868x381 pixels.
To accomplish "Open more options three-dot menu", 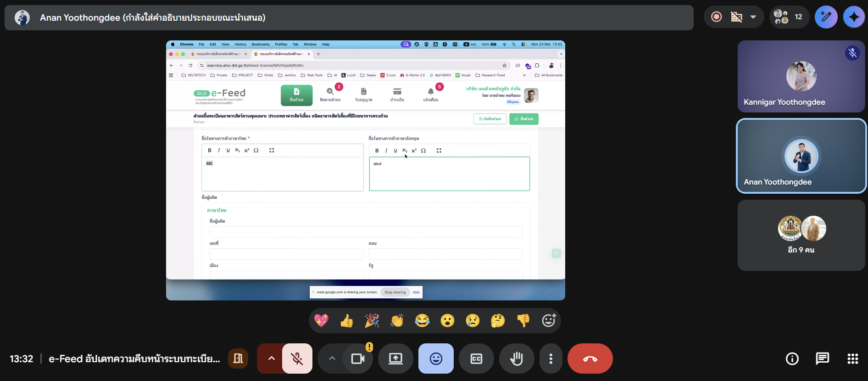I will (551, 359).
